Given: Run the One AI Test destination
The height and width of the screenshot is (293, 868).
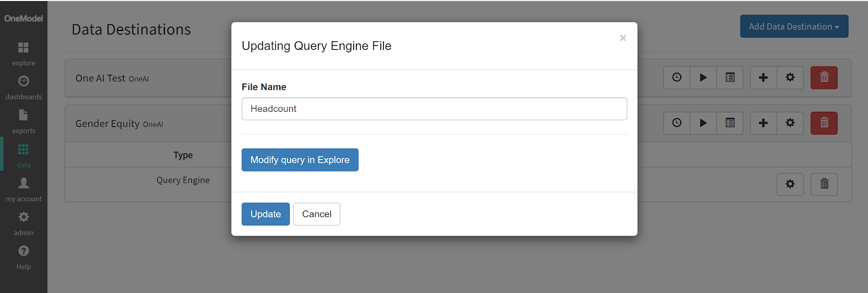Looking at the screenshot, I should (x=703, y=78).
